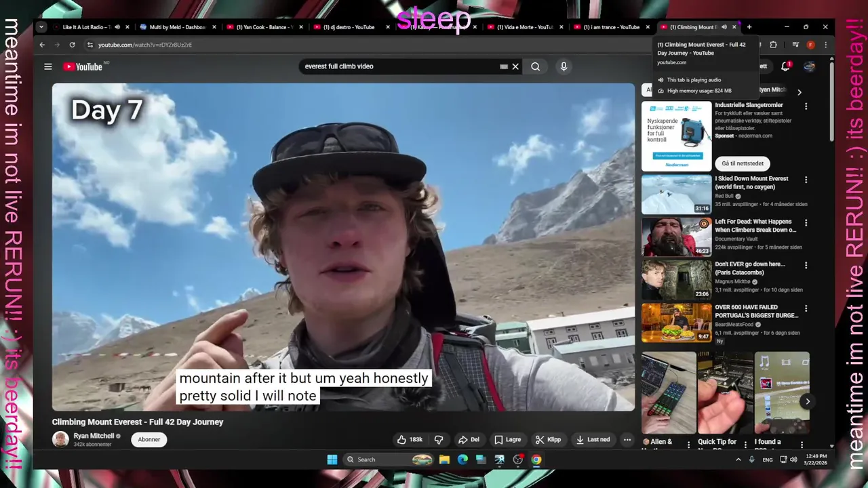Open the tab search dropdown arrow
Image resolution: width=868 pixels, height=488 pixels.
41,27
